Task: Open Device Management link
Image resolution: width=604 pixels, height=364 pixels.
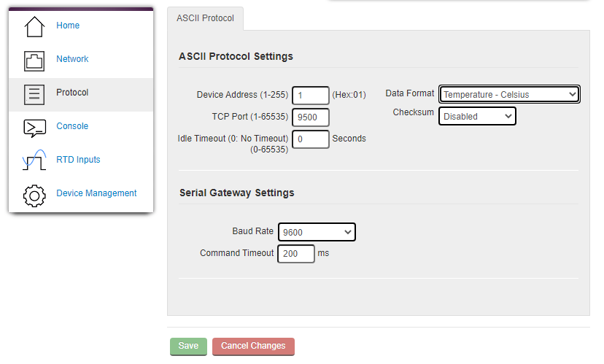Action: tap(96, 193)
